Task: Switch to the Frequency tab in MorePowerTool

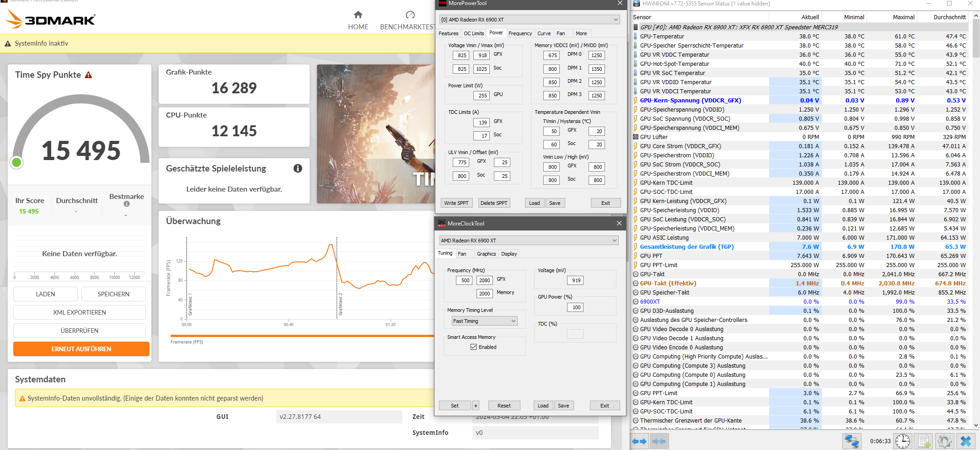Action: [x=520, y=33]
